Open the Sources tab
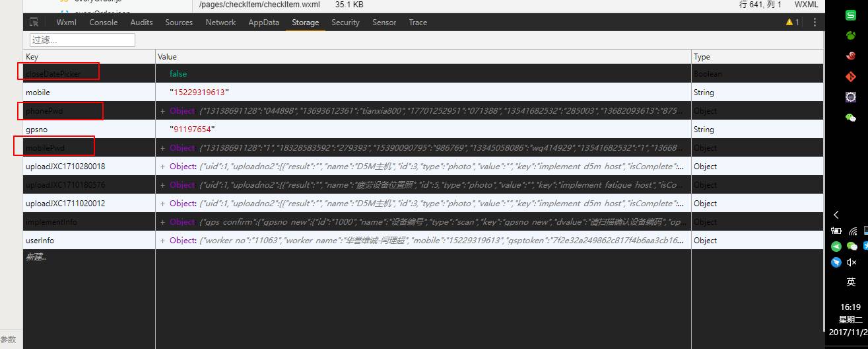 click(179, 22)
